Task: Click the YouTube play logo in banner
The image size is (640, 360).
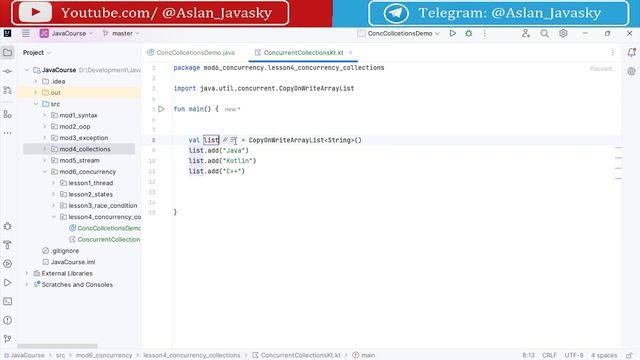Action: tap(35, 12)
